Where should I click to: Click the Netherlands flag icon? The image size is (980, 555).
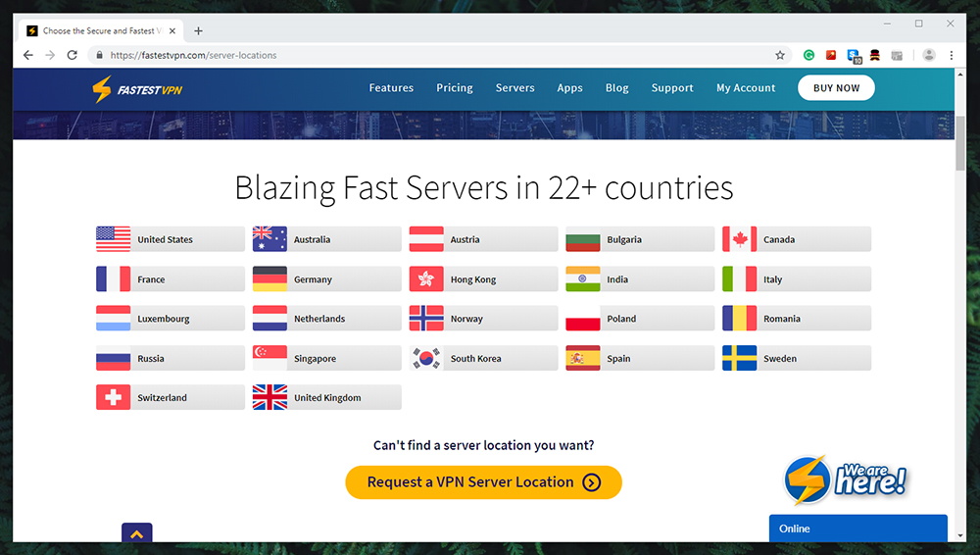click(x=269, y=318)
